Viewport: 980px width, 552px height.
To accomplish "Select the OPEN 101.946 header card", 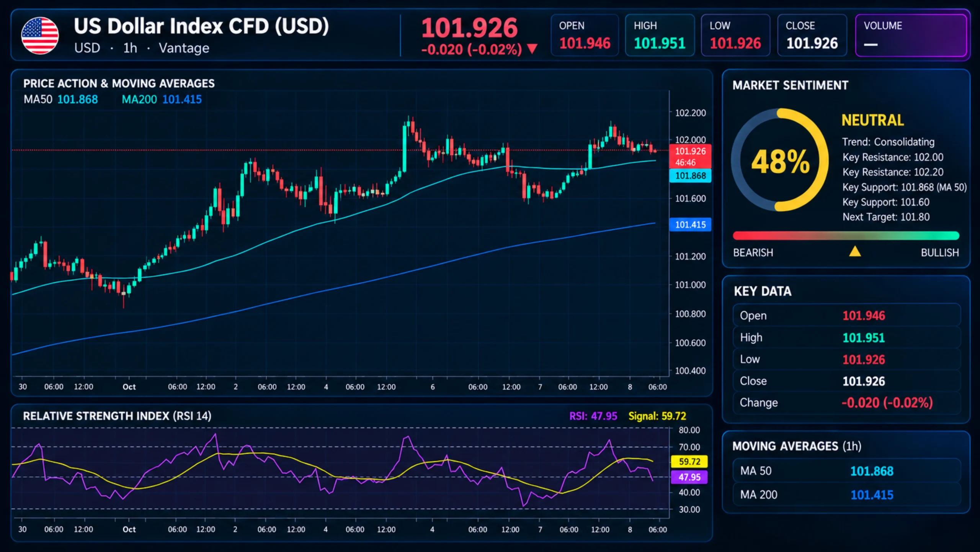I will 585,35.
